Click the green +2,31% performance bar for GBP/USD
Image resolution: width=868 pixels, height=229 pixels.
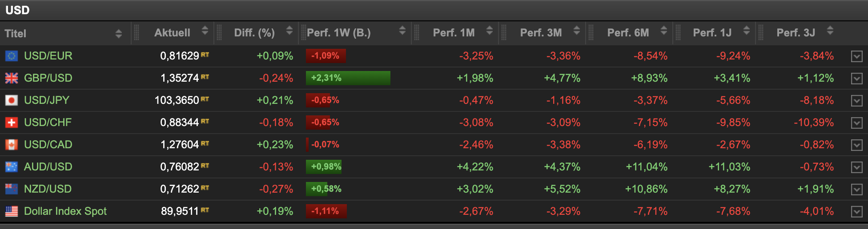pyautogui.click(x=348, y=78)
